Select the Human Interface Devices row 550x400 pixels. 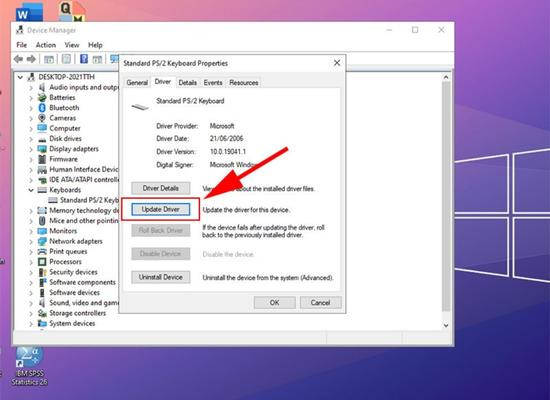[x=78, y=169]
